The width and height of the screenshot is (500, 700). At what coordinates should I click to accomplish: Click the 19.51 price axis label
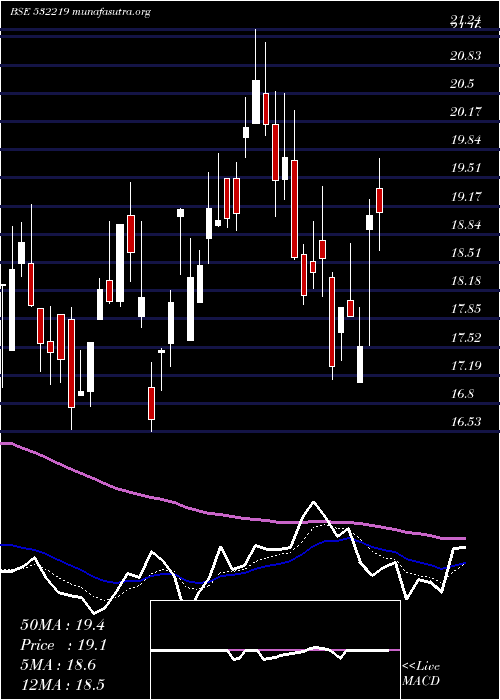466,168
